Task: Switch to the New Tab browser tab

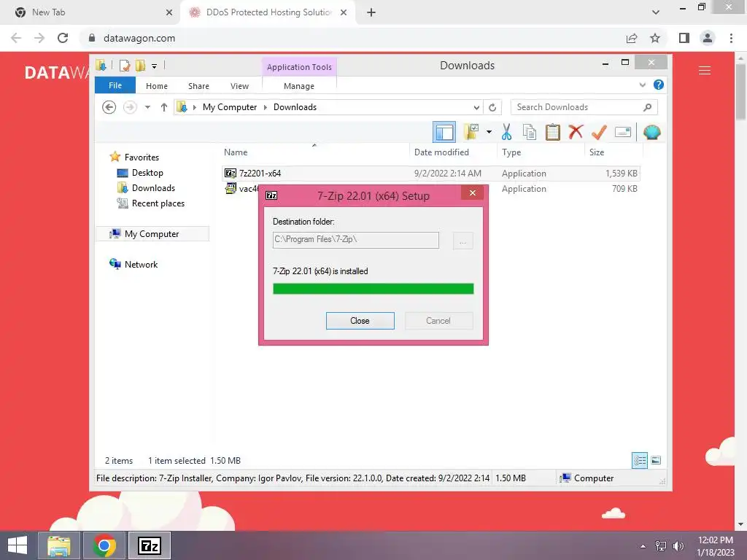Action: [x=90, y=12]
